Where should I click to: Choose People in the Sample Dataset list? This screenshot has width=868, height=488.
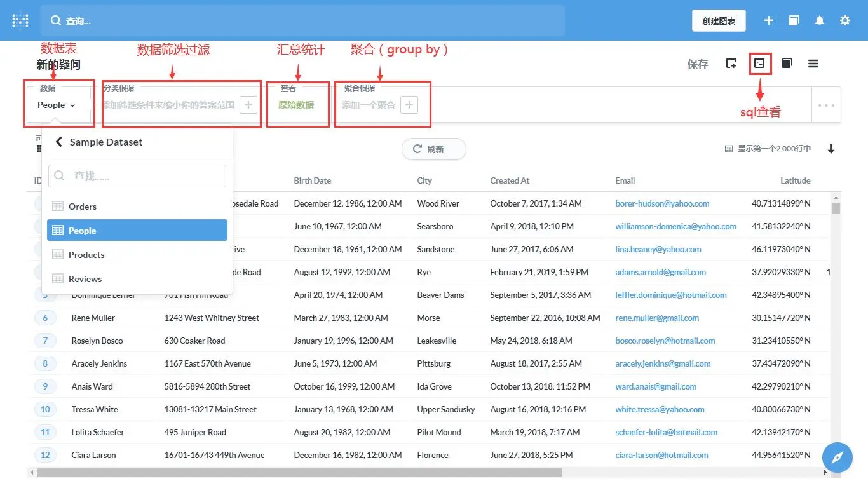tap(137, 231)
